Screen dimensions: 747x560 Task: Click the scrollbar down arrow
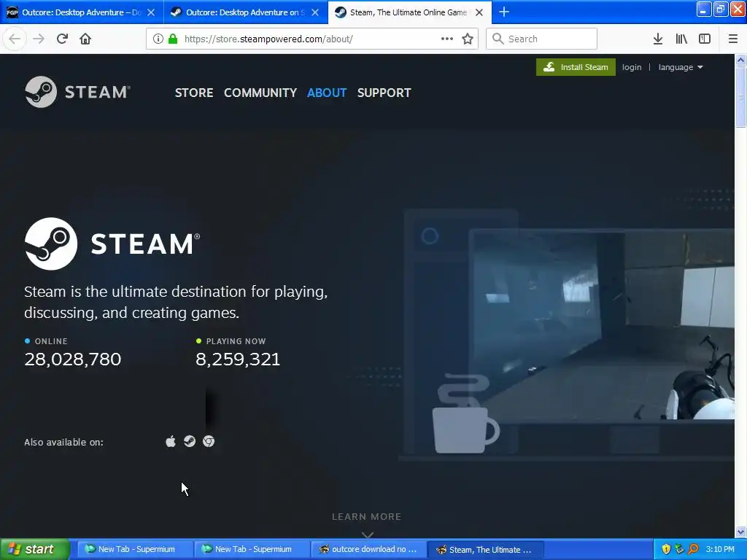pyautogui.click(x=740, y=532)
